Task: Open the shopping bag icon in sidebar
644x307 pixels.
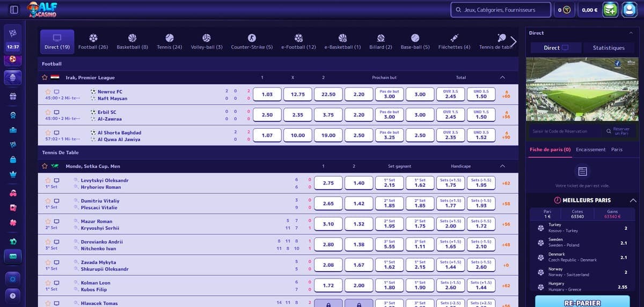Action: (13, 159)
